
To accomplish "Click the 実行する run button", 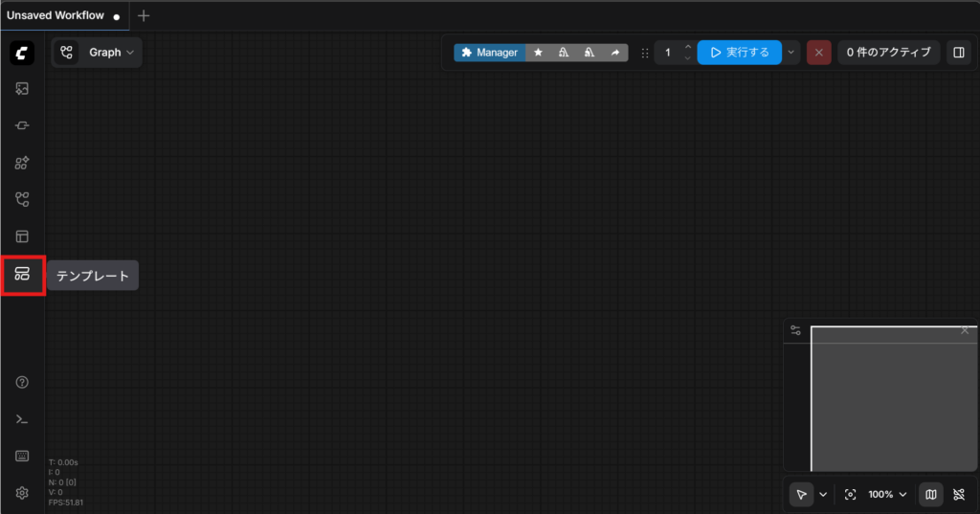I will pyautogui.click(x=739, y=53).
